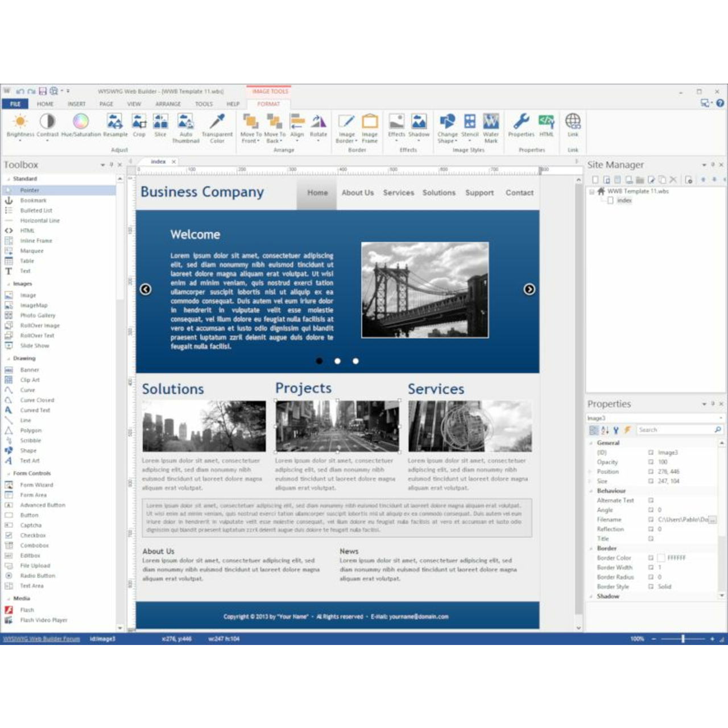
Task: Select the Checkbox control in Toolbox
Action: [33, 535]
